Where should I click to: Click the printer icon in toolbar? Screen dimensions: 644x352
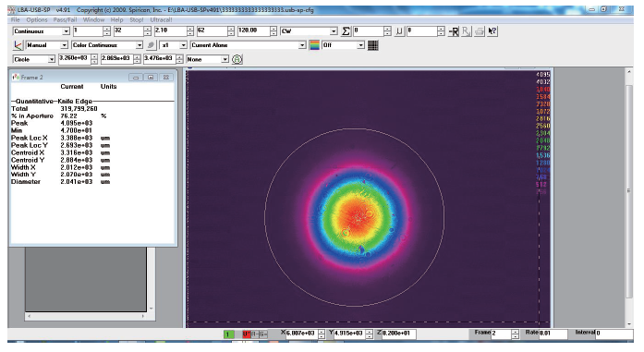(x=480, y=31)
